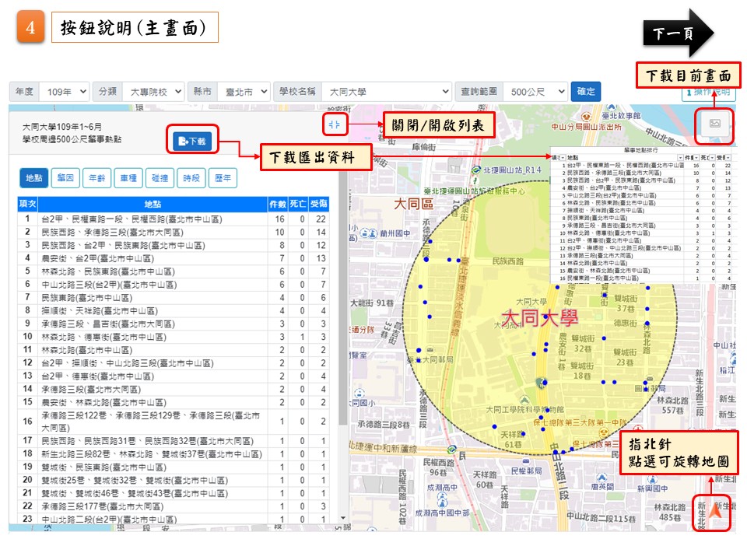This screenshot has height=560, width=747.
Task: Click row 承德路三段177巷(臺北市大同區)
Action: coord(174,506)
